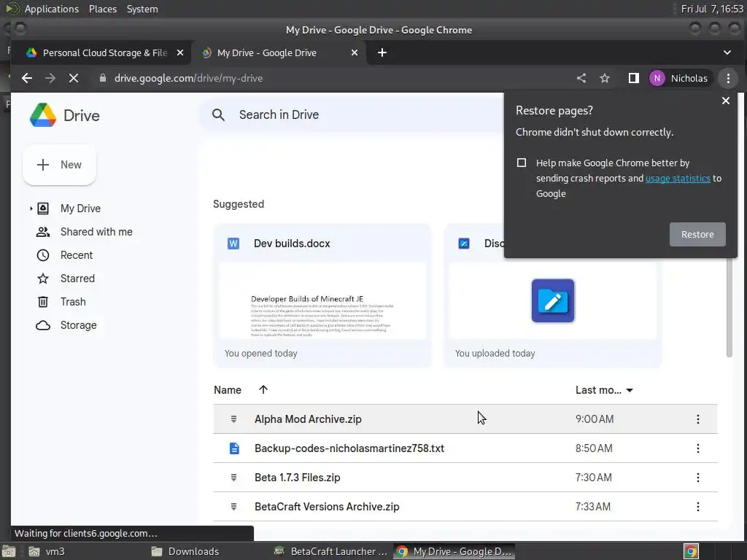Close the Personal Cloud Storage tab
Screen dimensions: 747x560
[x=180, y=52]
